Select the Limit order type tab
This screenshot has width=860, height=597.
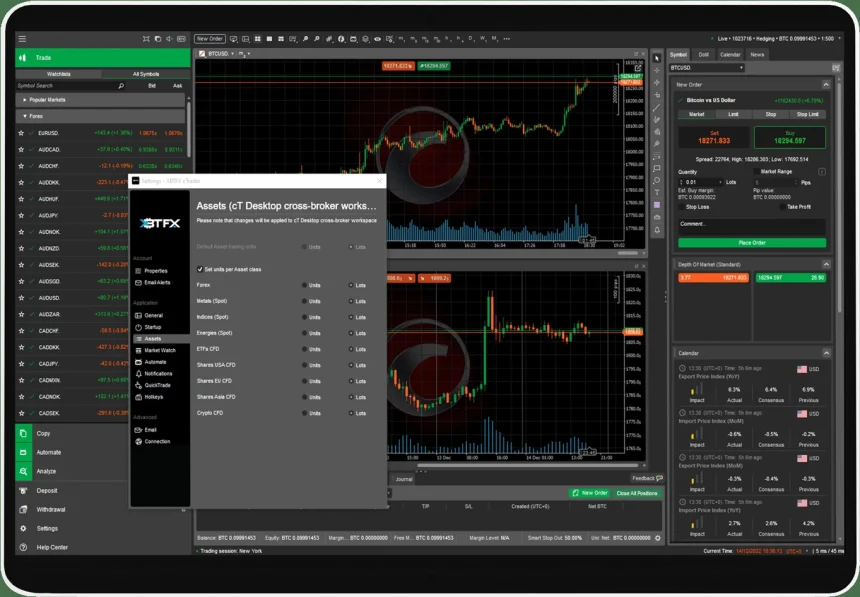tap(733, 114)
